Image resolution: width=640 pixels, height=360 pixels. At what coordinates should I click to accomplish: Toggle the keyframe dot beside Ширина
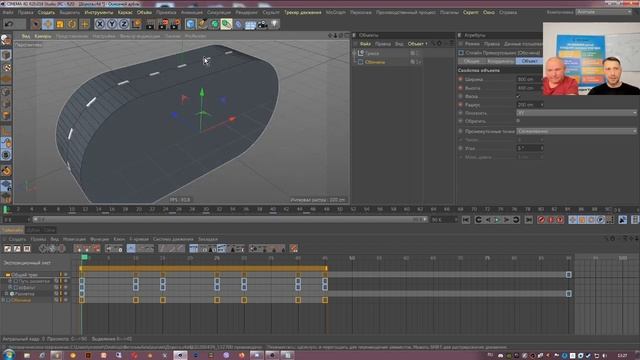click(461, 79)
